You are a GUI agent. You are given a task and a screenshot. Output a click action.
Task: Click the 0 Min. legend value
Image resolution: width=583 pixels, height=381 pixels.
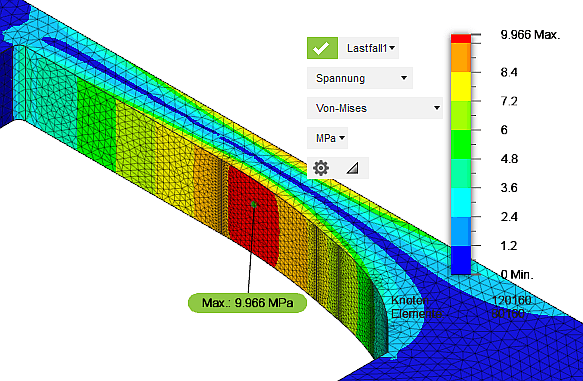[517, 275]
